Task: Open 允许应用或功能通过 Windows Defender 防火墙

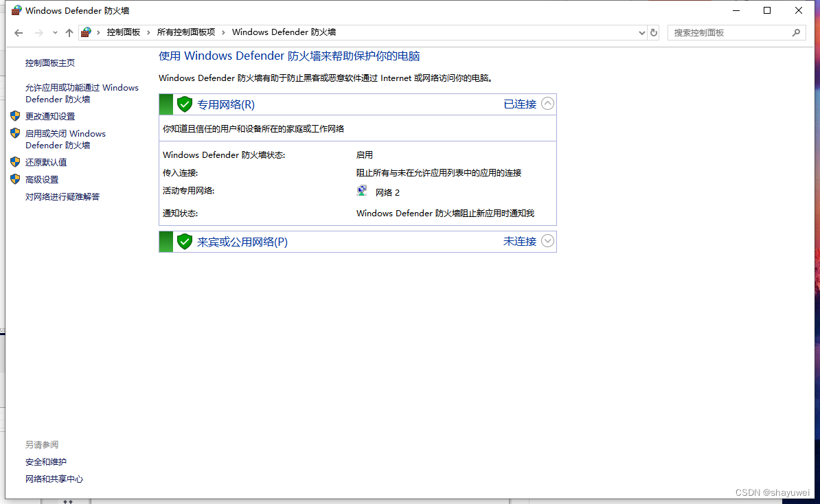Action: (82, 93)
